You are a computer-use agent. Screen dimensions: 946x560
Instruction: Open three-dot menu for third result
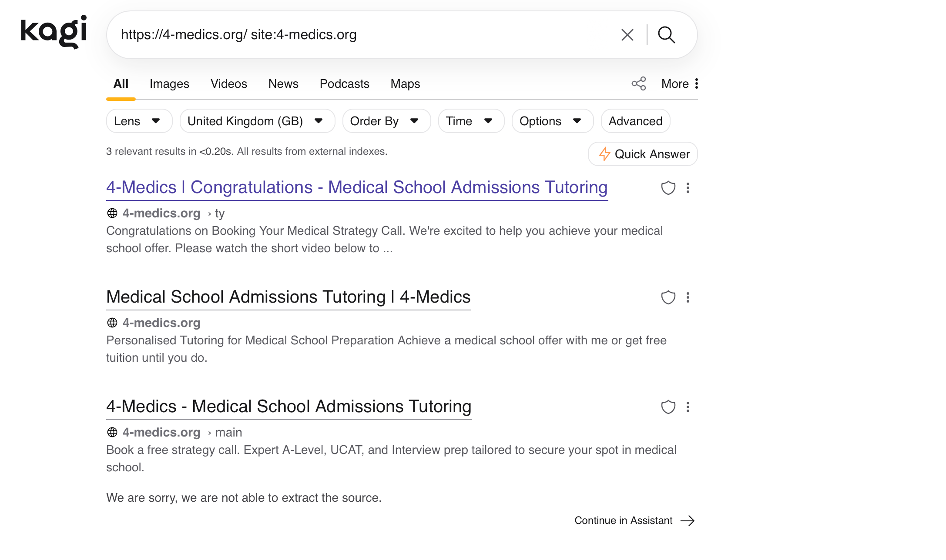[x=688, y=407]
